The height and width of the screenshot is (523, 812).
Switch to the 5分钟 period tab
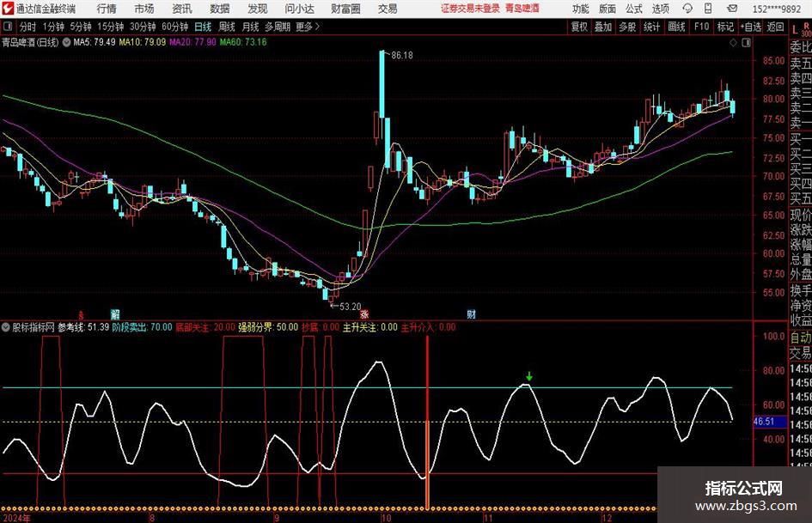tap(81, 27)
